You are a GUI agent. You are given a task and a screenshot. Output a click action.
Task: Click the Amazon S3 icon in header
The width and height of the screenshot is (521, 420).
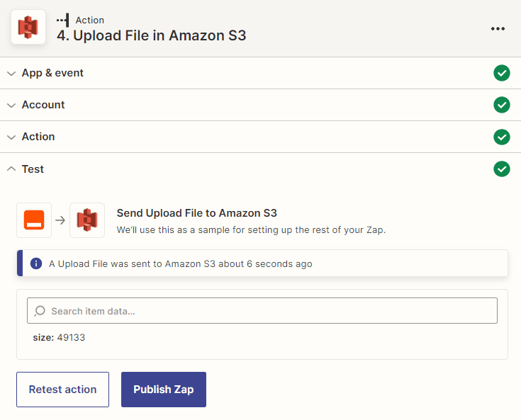coord(28,28)
